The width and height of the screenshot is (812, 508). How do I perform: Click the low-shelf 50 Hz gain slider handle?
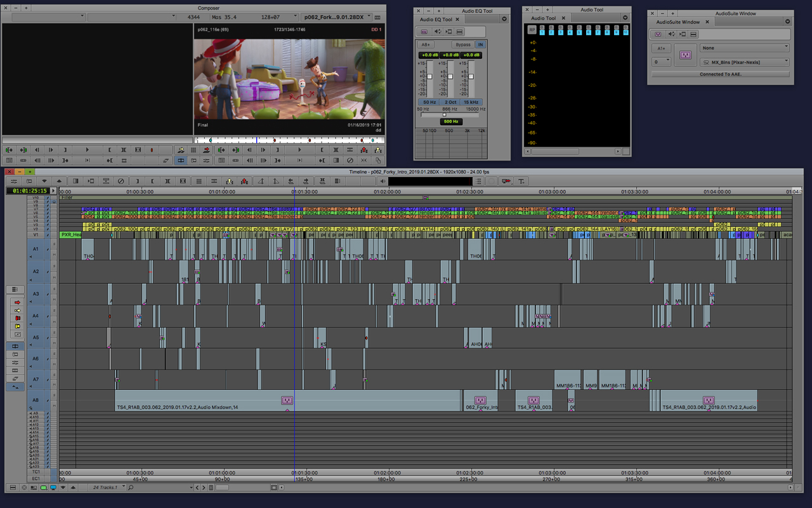(429, 76)
